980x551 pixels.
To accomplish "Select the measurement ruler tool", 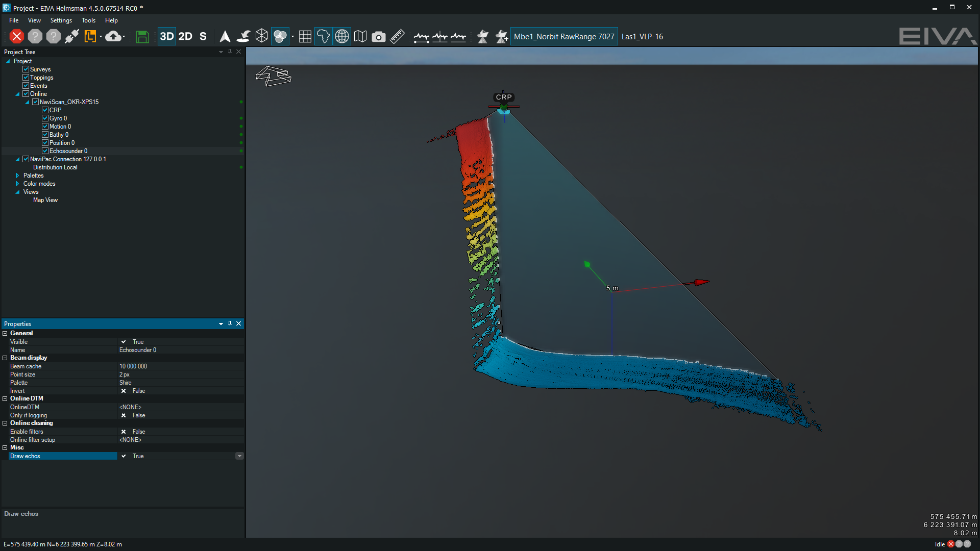I will click(x=397, y=36).
